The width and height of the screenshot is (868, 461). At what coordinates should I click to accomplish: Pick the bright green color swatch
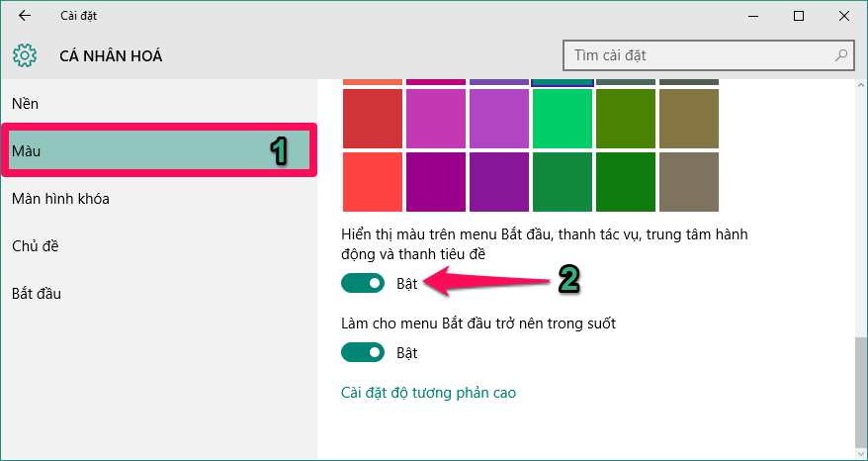563,118
